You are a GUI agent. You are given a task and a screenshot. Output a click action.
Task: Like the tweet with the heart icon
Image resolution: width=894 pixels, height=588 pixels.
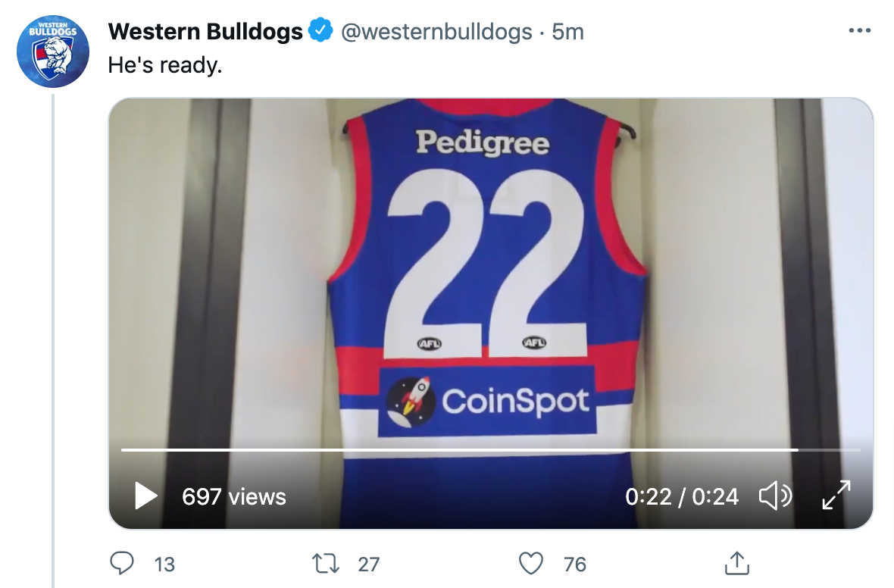[531, 564]
